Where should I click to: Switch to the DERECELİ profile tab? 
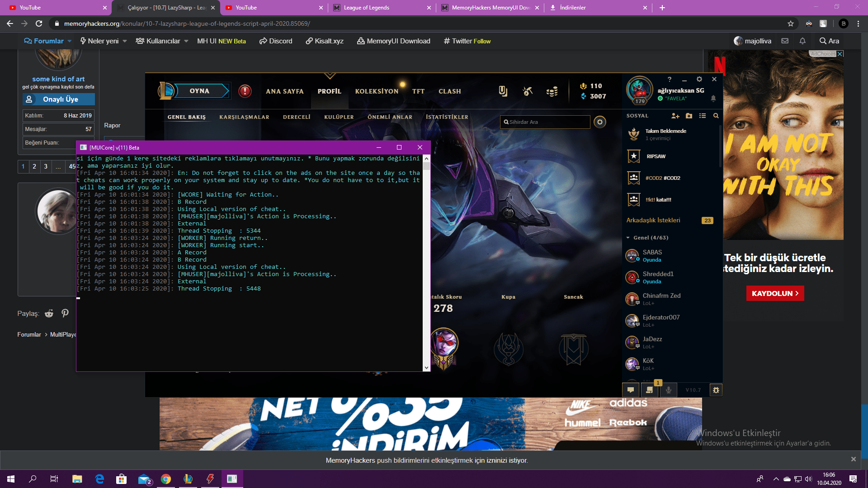pos(297,117)
